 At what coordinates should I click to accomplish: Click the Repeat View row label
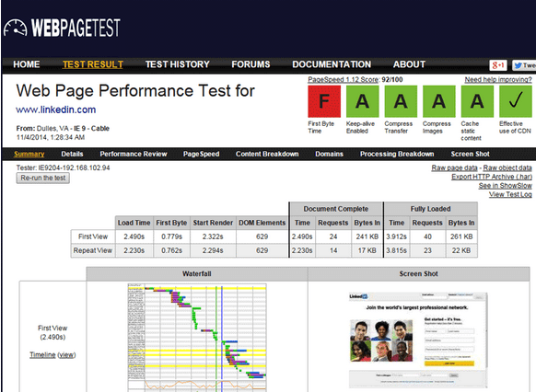tap(93, 250)
